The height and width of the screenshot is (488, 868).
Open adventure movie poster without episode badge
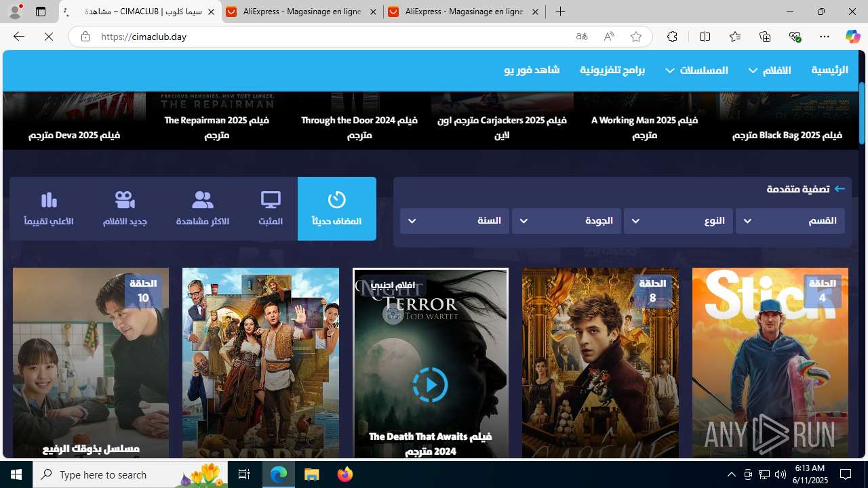pyautogui.click(x=260, y=363)
